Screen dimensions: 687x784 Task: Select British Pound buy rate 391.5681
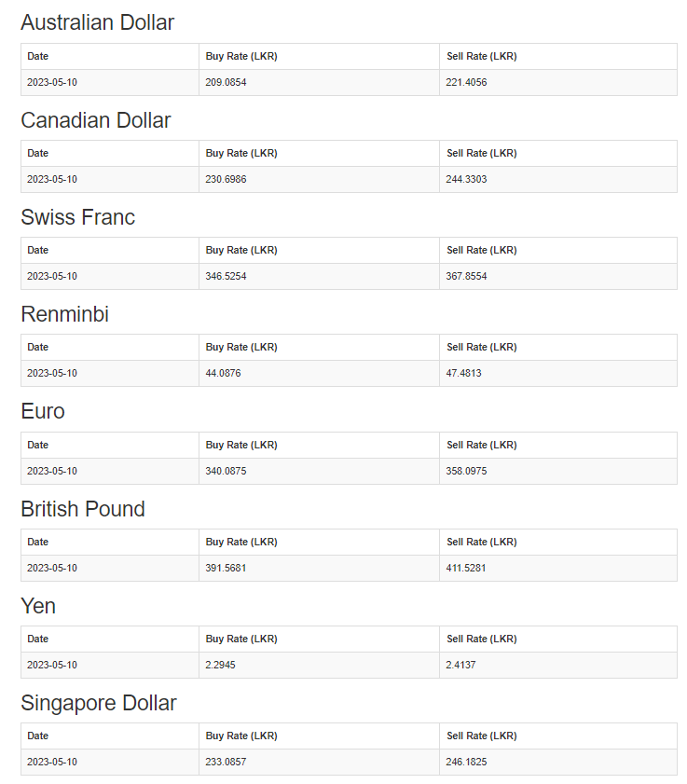tap(226, 568)
